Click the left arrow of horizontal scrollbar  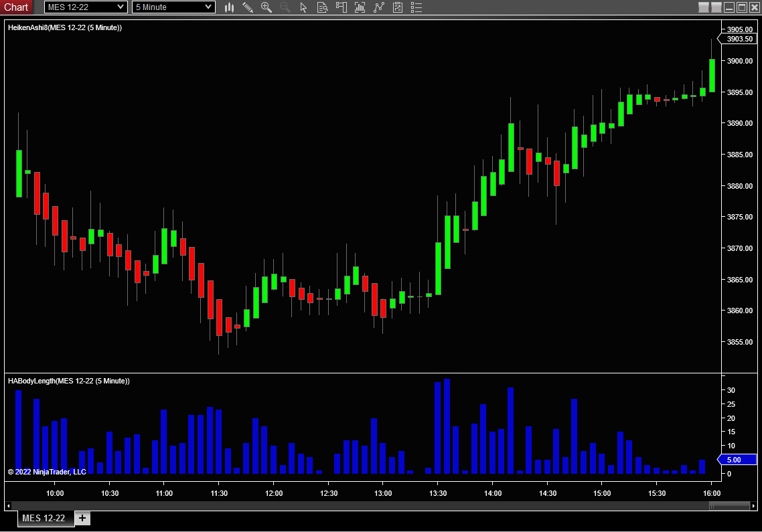coord(8,507)
